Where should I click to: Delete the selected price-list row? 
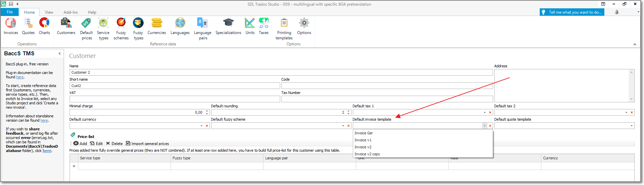tap(114, 143)
